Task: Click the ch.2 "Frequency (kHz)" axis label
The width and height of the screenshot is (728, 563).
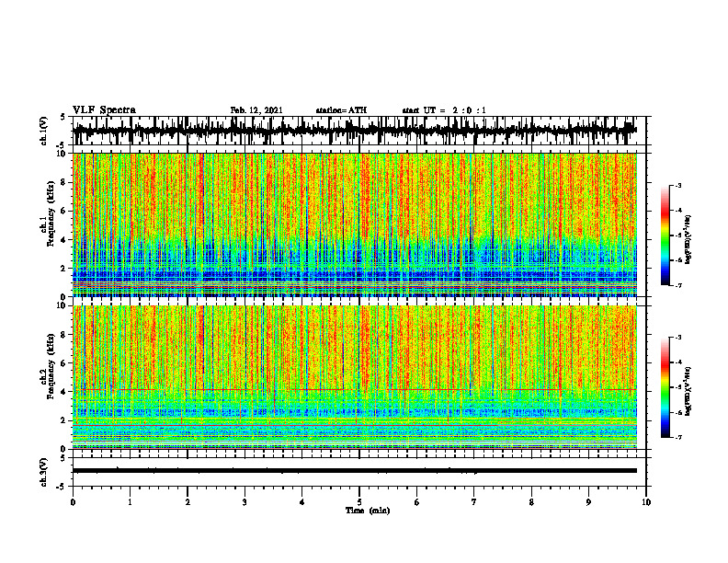Action: (51, 365)
